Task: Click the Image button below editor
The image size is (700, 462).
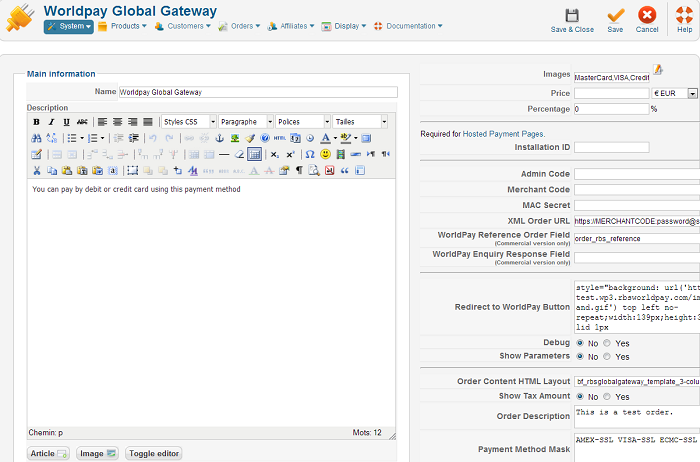Action: pyautogui.click(x=97, y=454)
